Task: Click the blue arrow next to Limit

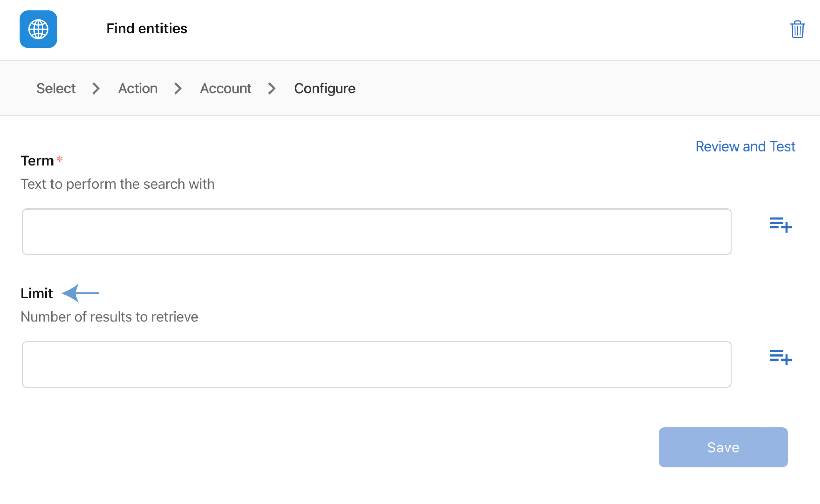Action: (80, 293)
